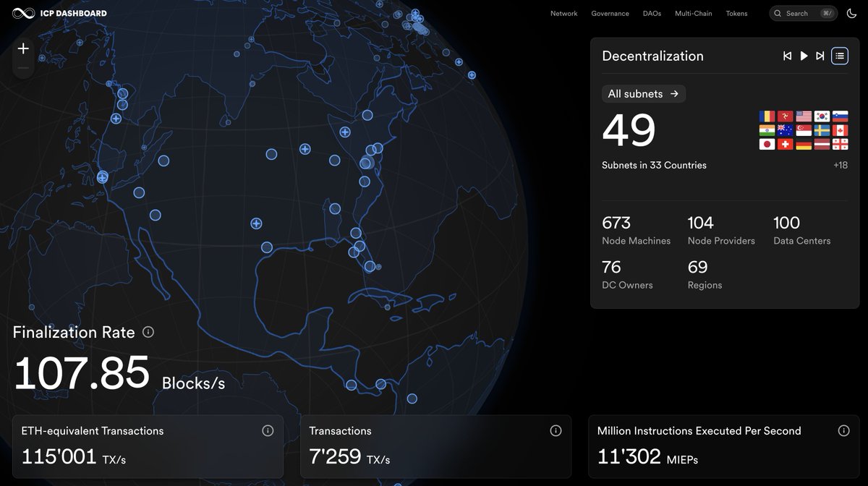Viewport: 868px width, 486px height.
Task: Click the Latvia flag
Action: click(822, 144)
